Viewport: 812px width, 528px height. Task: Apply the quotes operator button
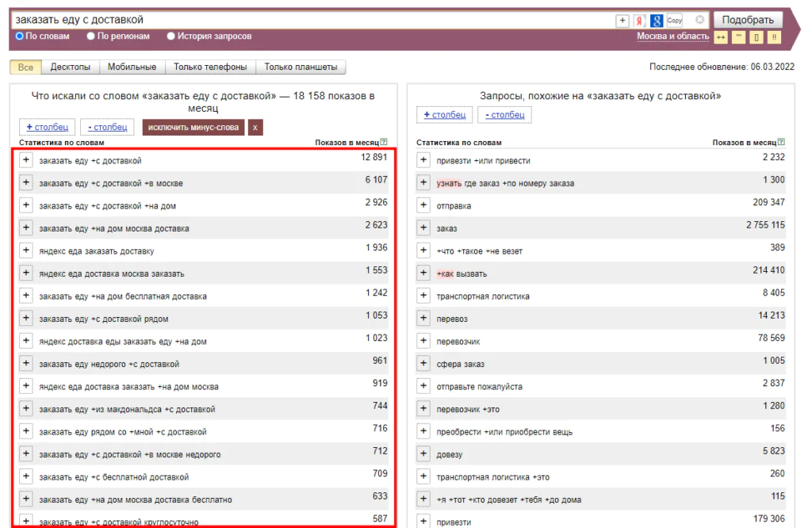click(738, 37)
